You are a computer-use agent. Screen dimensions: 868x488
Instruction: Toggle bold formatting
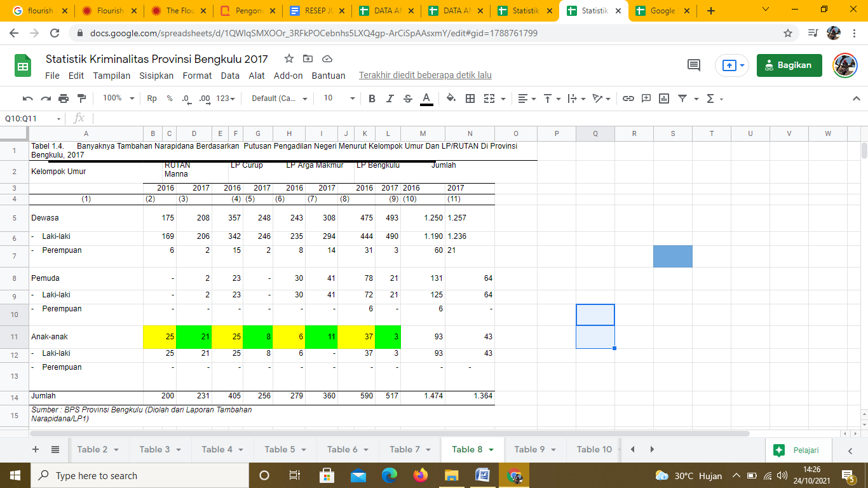(x=372, y=98)
